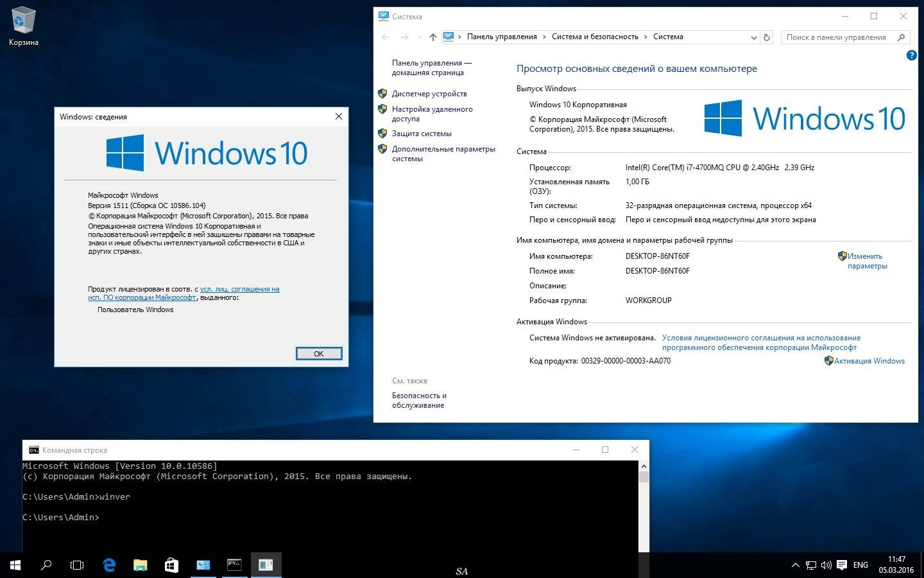Switch to the System control panel taskbar icon
This screenshot has height=578, width=924.
click(203, 565)
